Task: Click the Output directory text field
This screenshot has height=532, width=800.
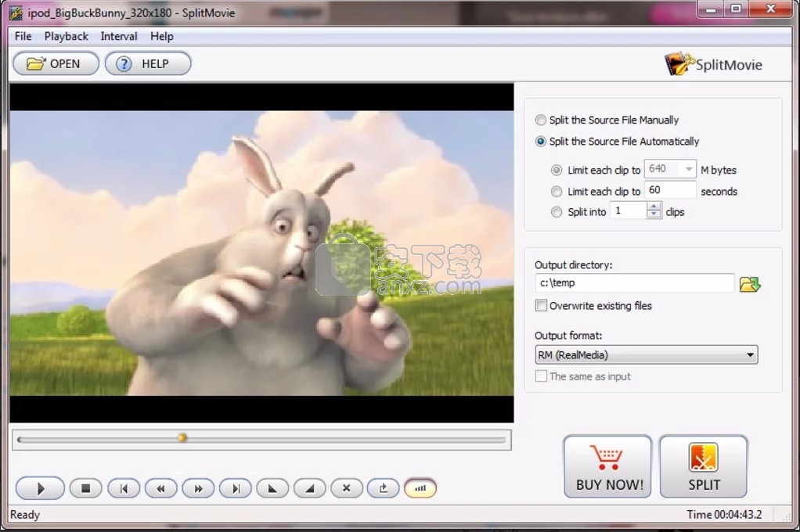Action: tap(635, 282)
